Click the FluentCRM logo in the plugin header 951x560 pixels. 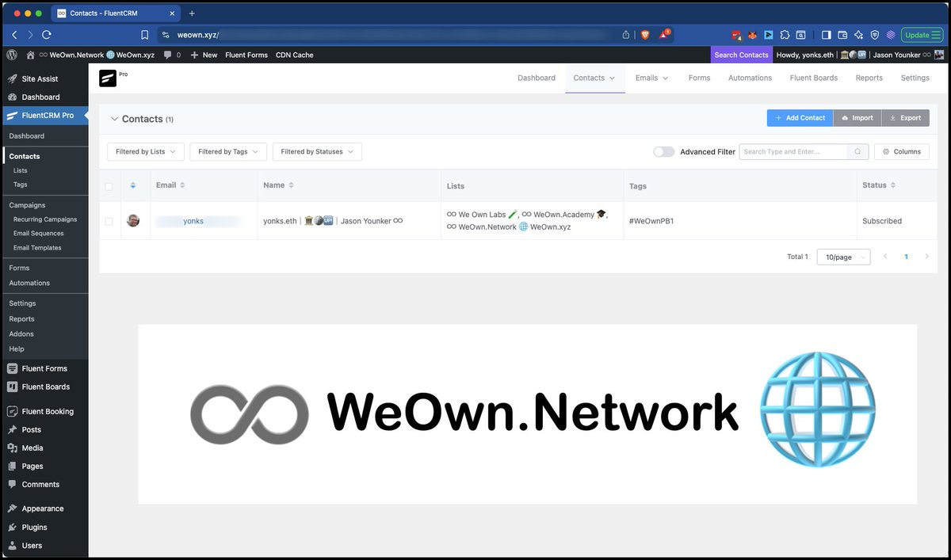click(108, 77)
